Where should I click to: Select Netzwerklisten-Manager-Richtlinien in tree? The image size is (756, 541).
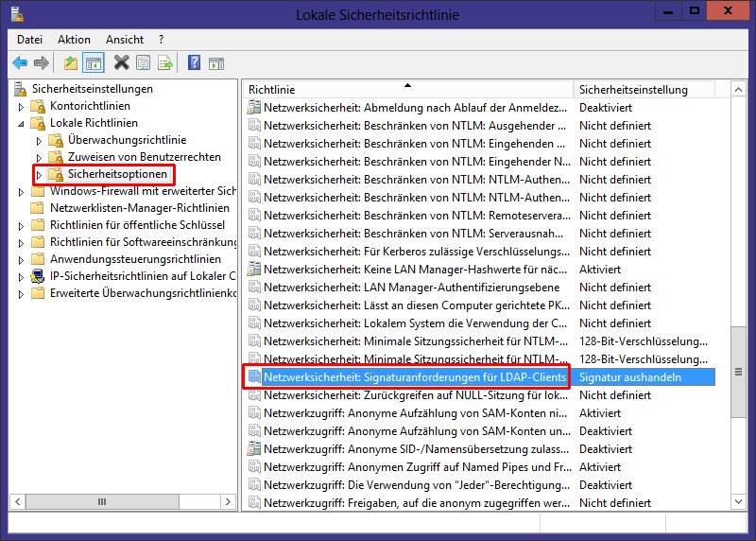[x=140, y=208]
